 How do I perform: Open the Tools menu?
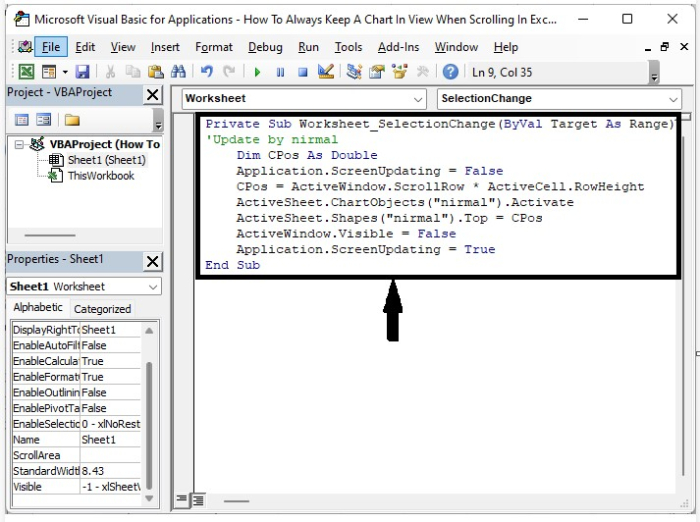[348, 47]
